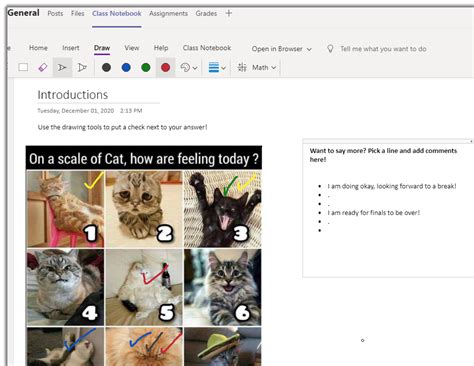Click cat photo number 3
474x366 pixels.
[x=223, y=209]
